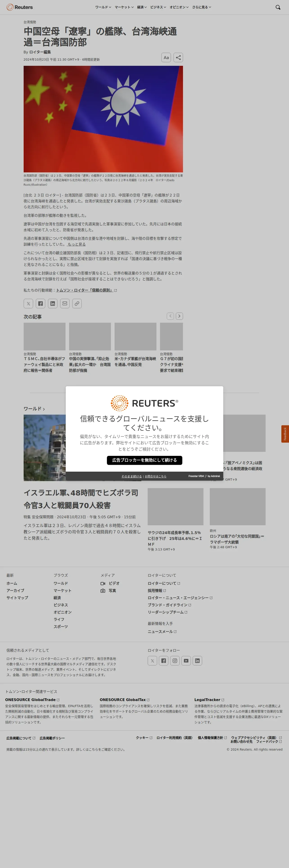Image resolution: width=289 pixels, height=868 pixels.
Task: Click the もっと見る link in the article
Action: (x=76, y=244)
